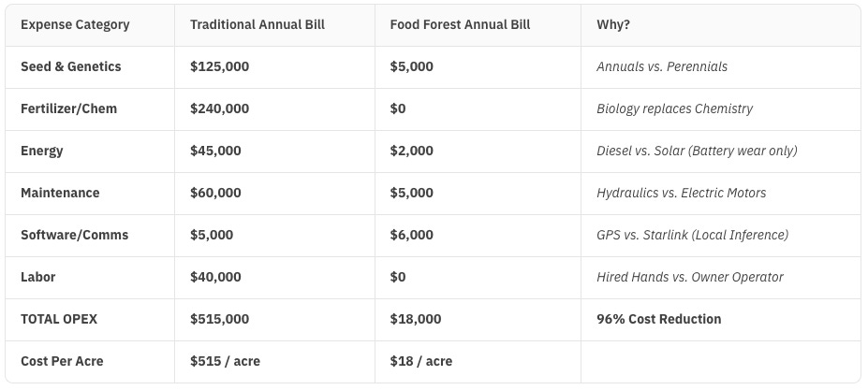Select the Energy row label
The image size is (868, 390).
42,151
